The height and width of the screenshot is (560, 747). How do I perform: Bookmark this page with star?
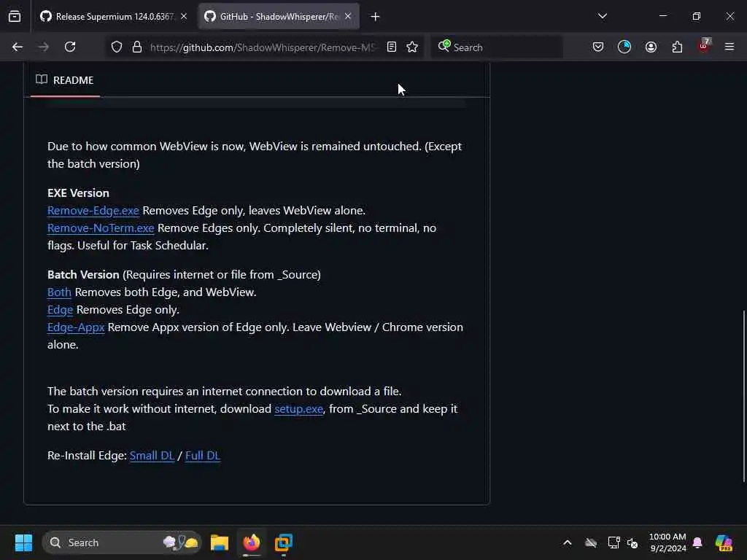click(412, 47)
